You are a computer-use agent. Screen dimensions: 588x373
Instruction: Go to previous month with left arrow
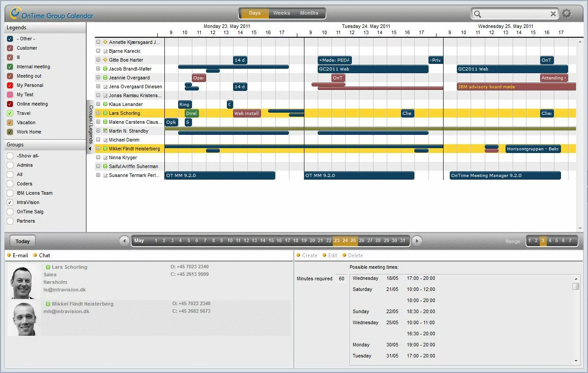point(125,241)
